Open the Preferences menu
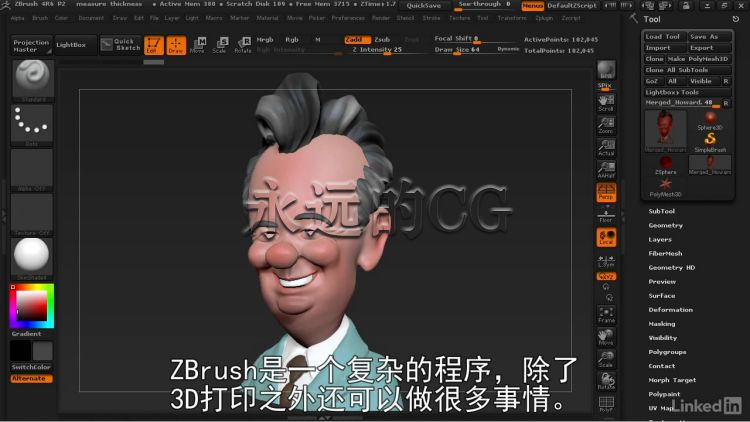 [x=348, y=18]
